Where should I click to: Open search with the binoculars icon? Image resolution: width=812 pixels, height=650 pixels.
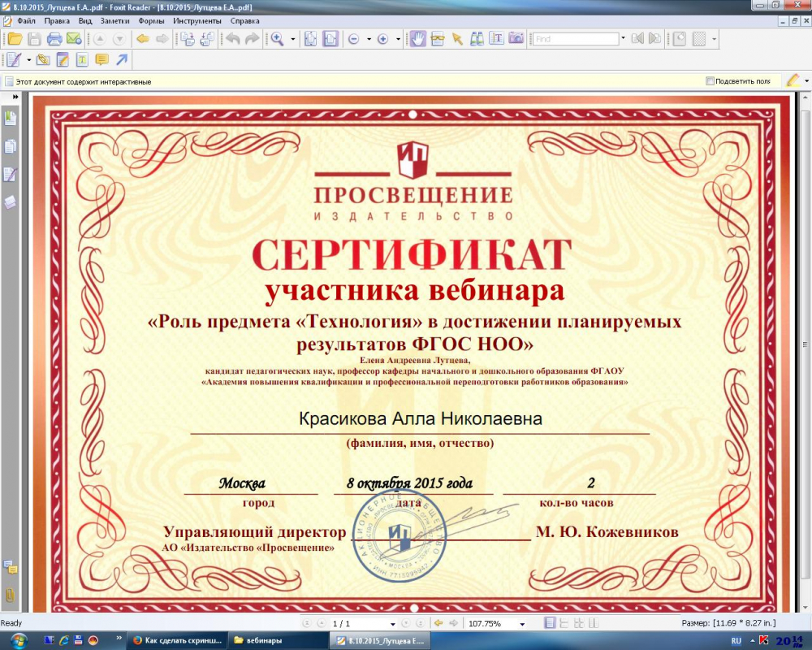point(477,39)
